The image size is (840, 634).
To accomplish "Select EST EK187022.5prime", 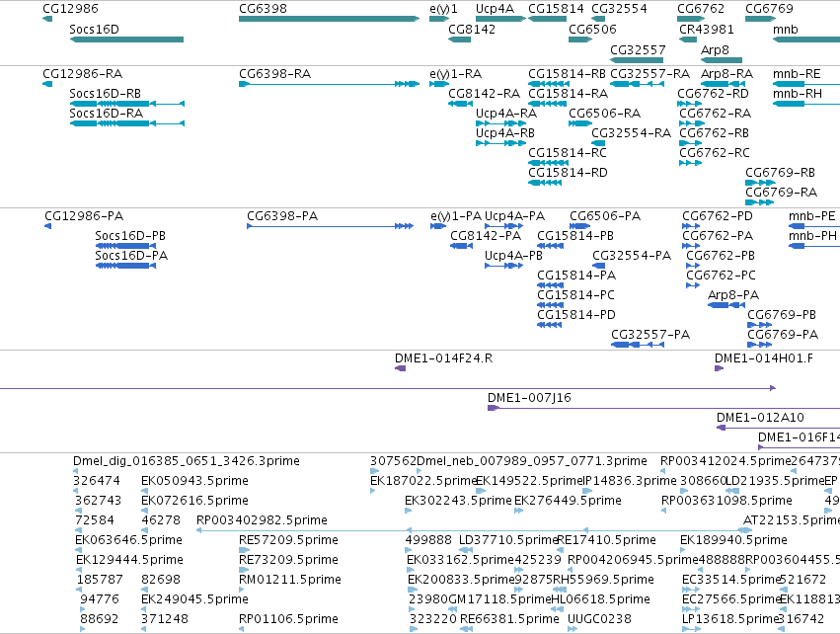I will [423, 481].
